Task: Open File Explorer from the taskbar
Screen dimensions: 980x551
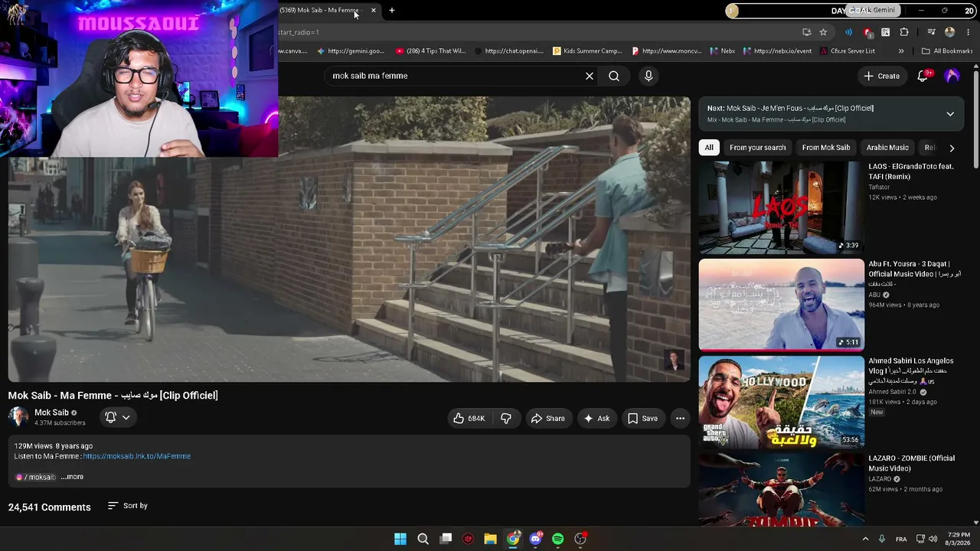Action: point(490,539)
